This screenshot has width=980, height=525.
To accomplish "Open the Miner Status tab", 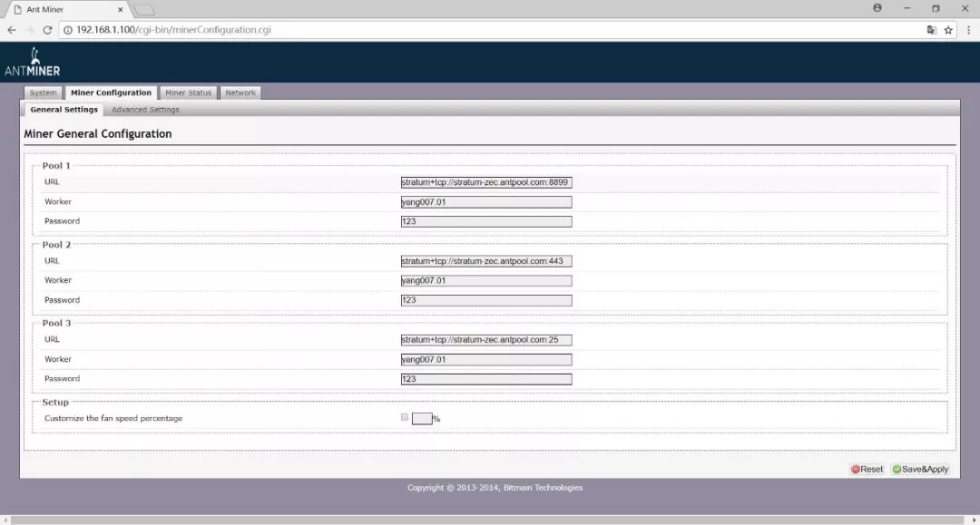I will coord(188,92).
